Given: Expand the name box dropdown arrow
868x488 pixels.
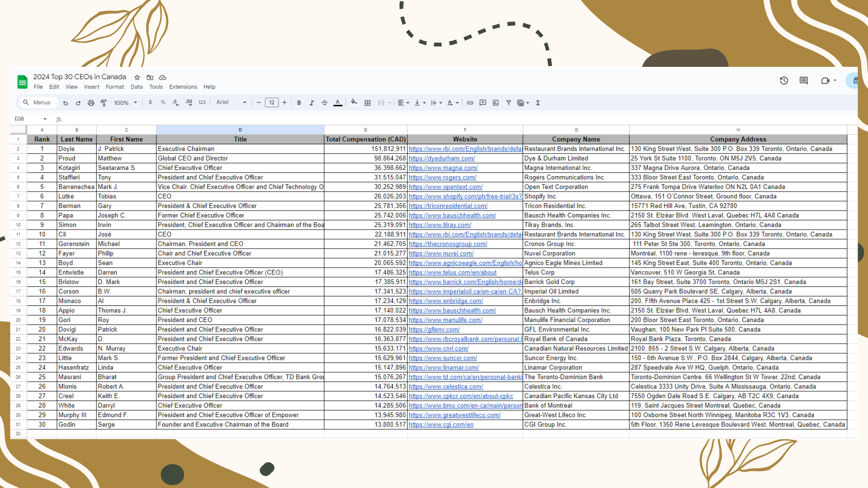Looking at the screenshot, I should [x=45, y=119].
